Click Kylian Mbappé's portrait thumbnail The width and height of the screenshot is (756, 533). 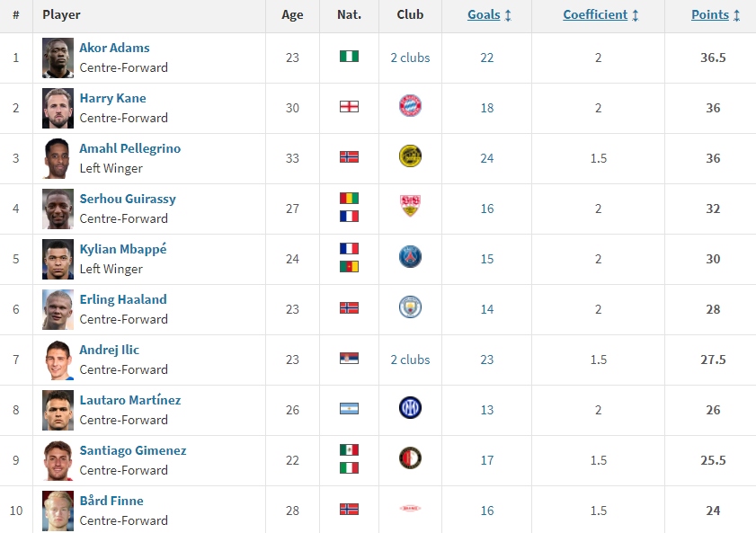point(58,259)
